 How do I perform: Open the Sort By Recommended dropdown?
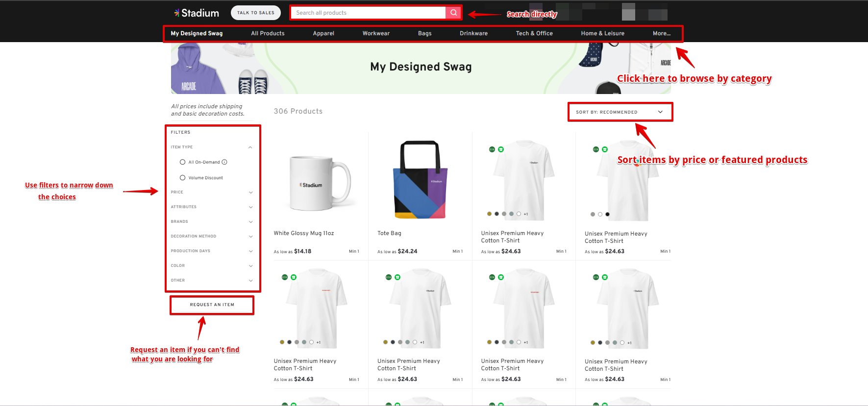620,112
